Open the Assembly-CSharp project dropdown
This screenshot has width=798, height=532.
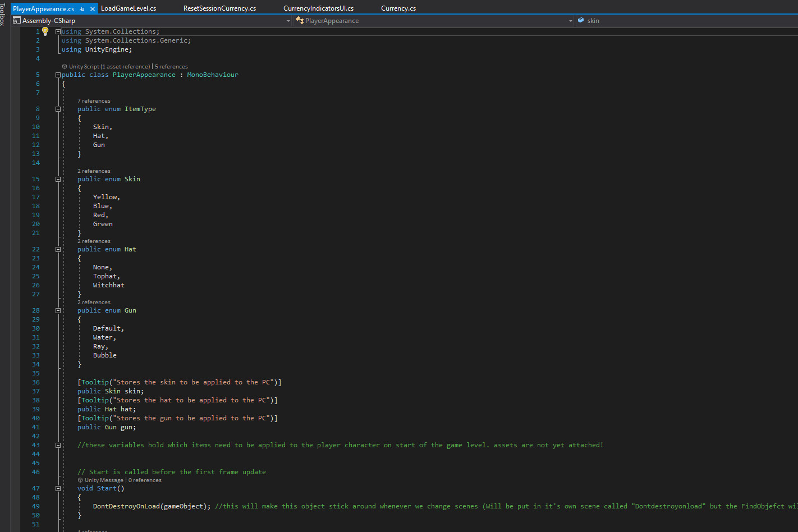(152, 21)
